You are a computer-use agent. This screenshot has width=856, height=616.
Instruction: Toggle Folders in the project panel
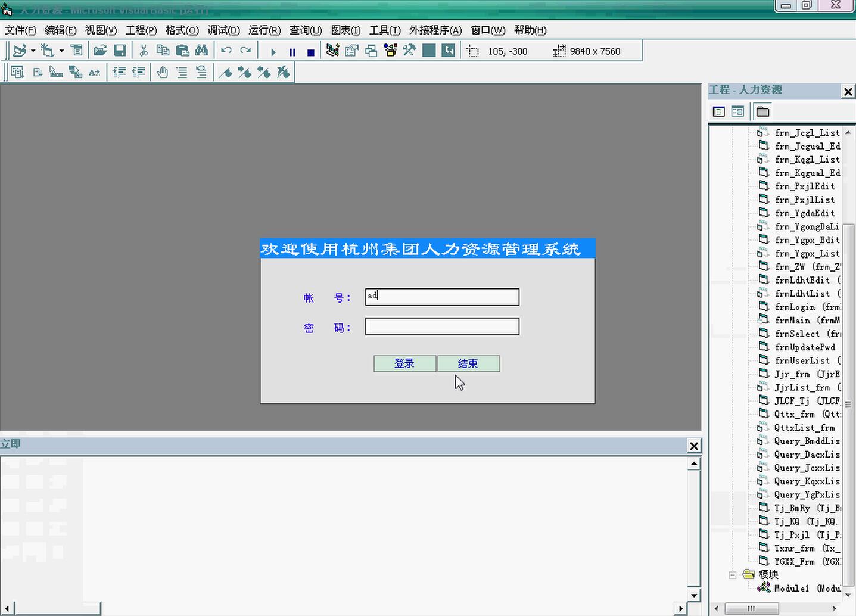(762, 111)
